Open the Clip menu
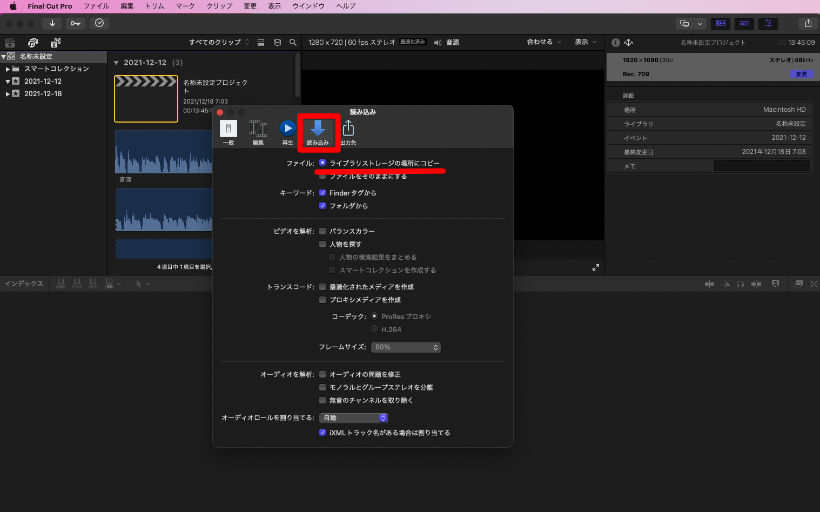The width and height of the screenshot is (820, 512). (x=219, y=6)
